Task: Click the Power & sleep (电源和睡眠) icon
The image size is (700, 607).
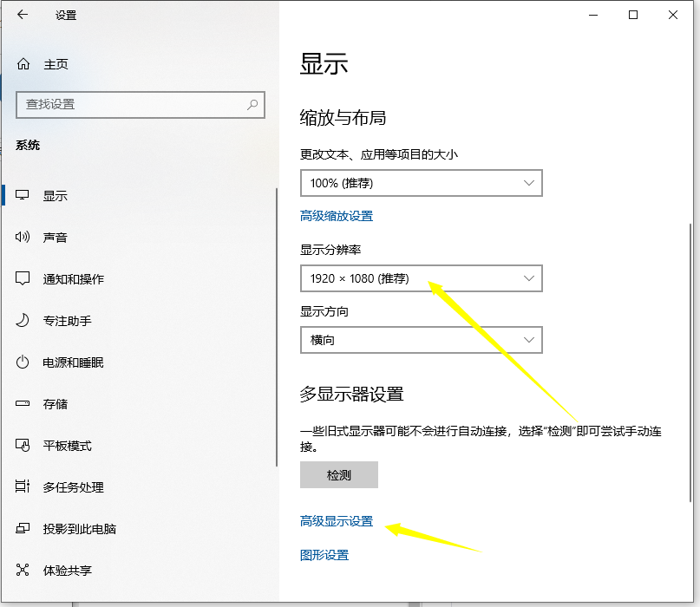Action: coord(23,362)
